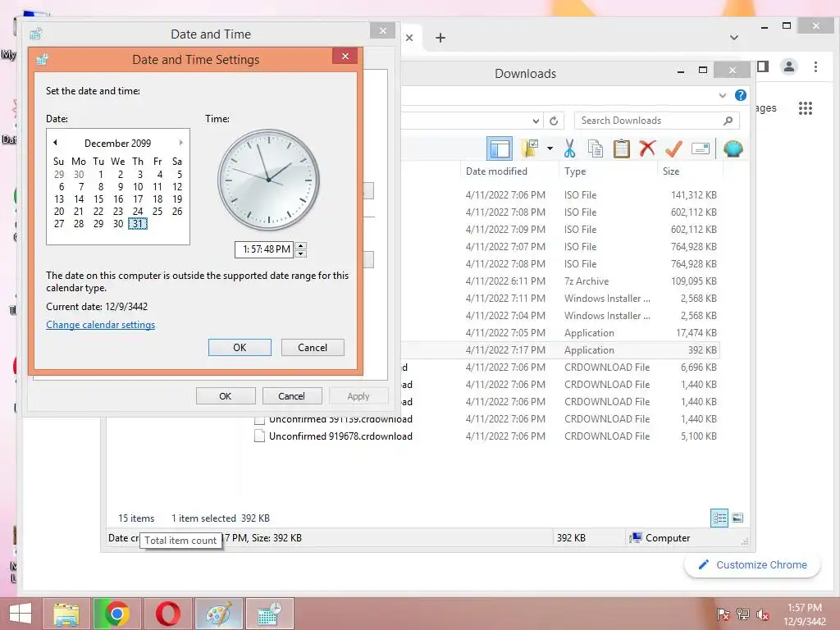
Task: Click the Copy icon in Downloads toolbar
Action: point(596,148)
